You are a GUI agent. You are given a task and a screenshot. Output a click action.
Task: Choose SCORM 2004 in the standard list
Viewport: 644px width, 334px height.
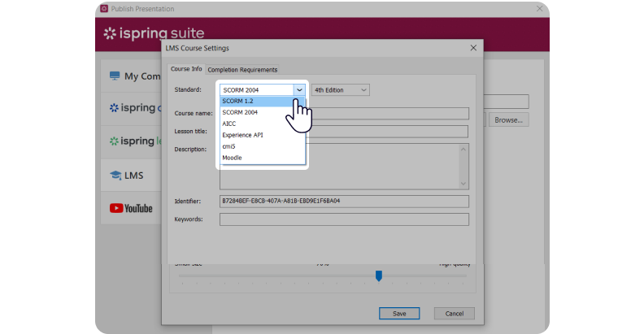tap(262, 112)
